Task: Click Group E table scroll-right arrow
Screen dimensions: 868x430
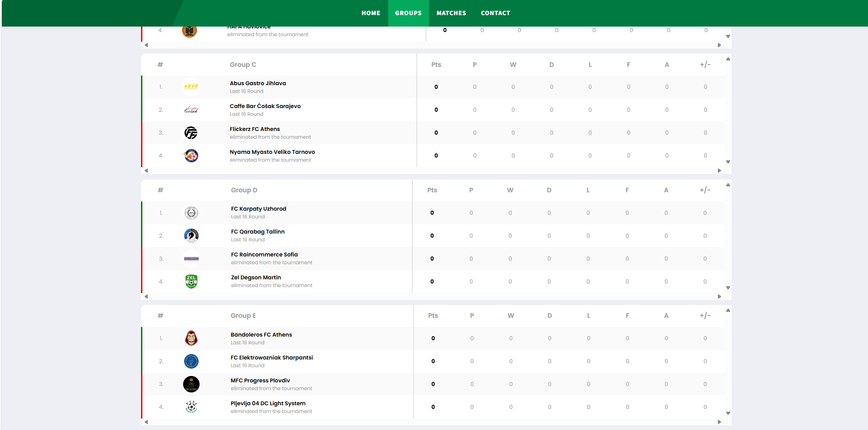Action: point(719,422)
